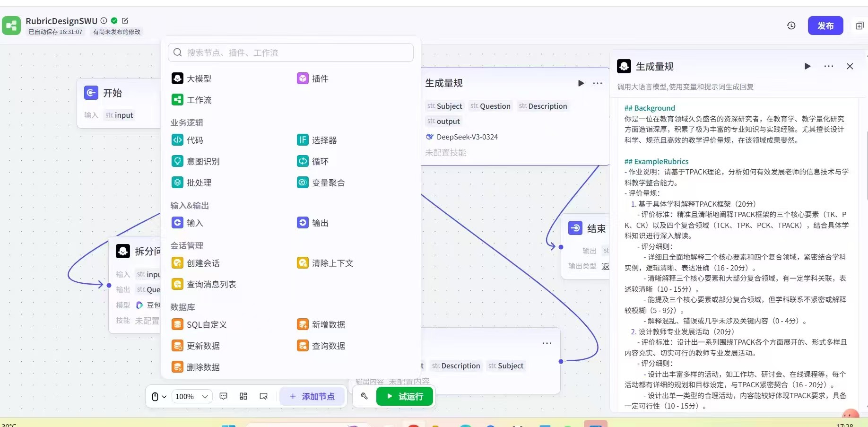Image resolution: width=868 pixels, height=427 pixels.
Task: Run the 生成量规 node from side panel
Action: (x=807, y=66)
